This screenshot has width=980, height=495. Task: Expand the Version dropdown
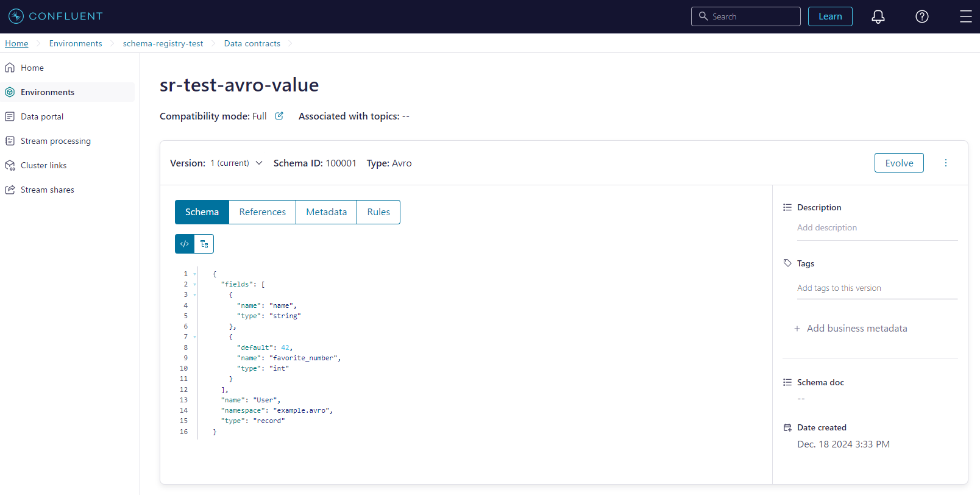[236, 163]
